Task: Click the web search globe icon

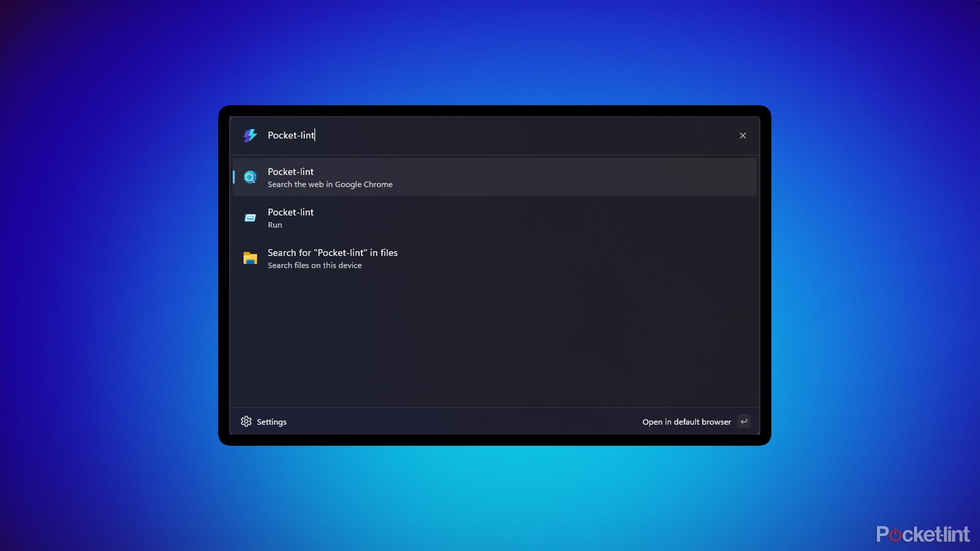Action: click(250, 177)
